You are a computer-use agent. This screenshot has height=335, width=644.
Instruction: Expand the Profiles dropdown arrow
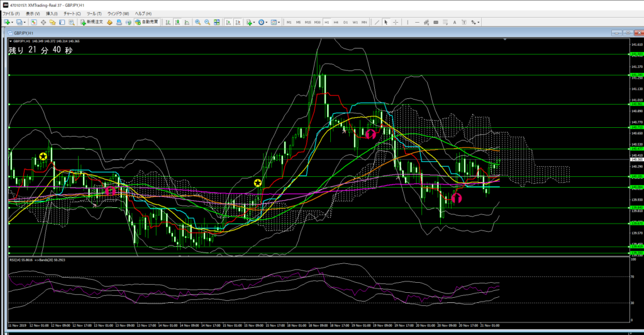coord(25,22)
